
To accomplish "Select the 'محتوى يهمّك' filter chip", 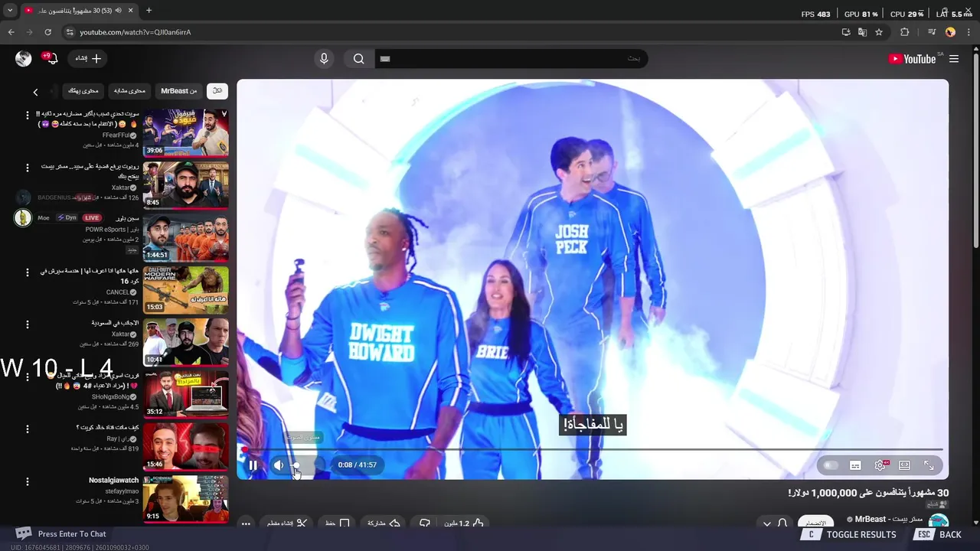I will (83, 90).
